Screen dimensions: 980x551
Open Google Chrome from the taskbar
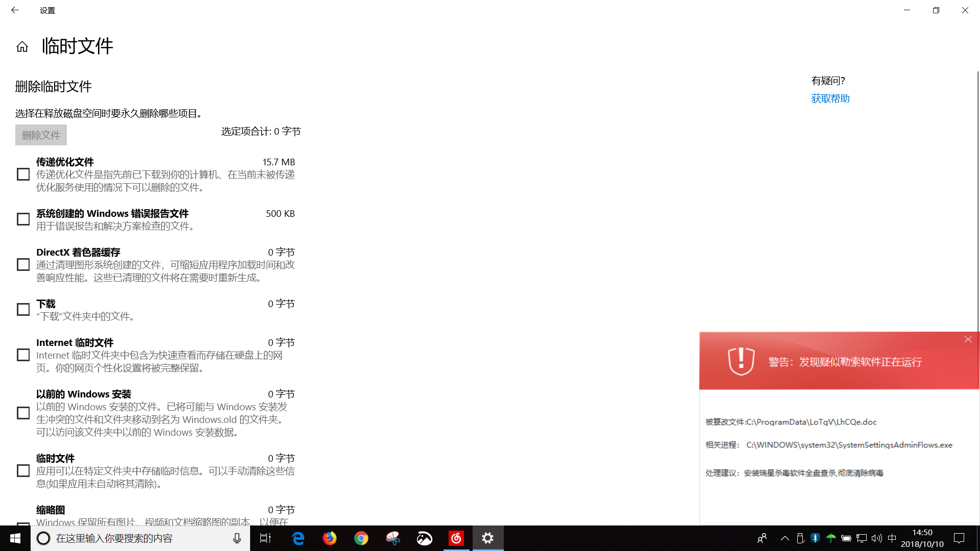pos(361,538)
